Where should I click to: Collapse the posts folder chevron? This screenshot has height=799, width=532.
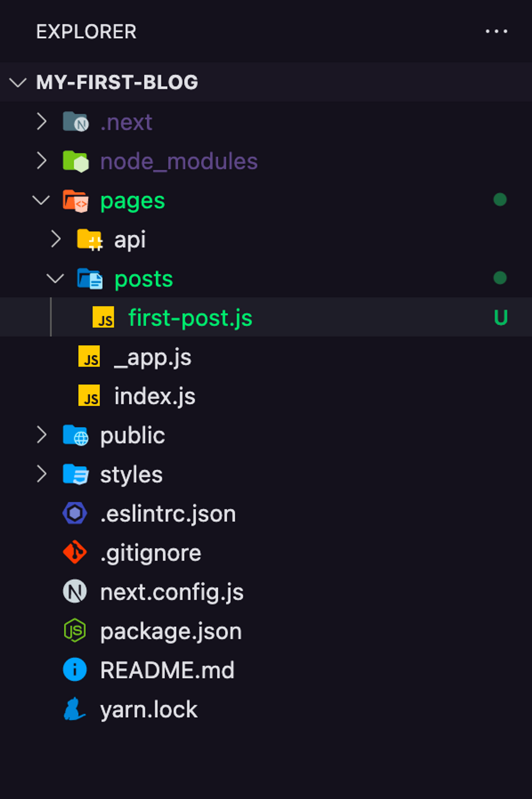(x=55, y=278)
